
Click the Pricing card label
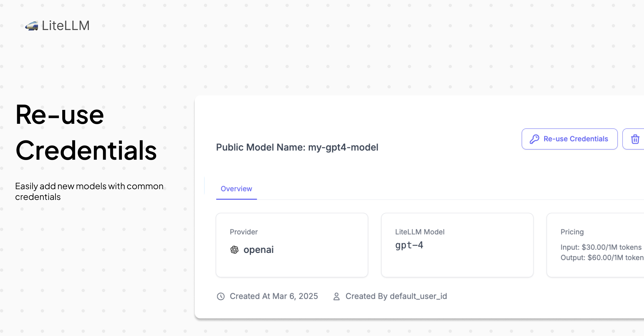tap(572, 232)
